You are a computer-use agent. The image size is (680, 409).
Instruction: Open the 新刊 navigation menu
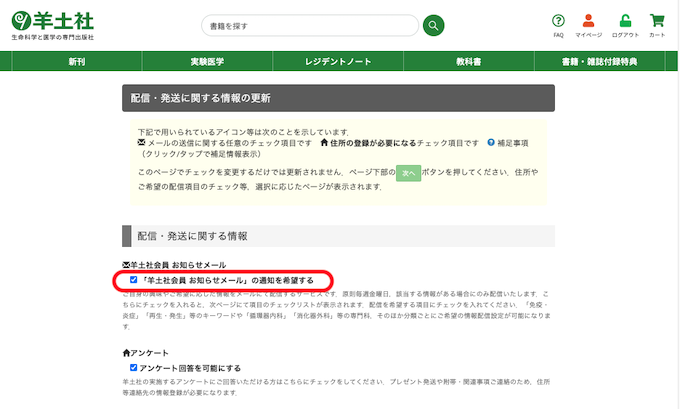(77, 62)
